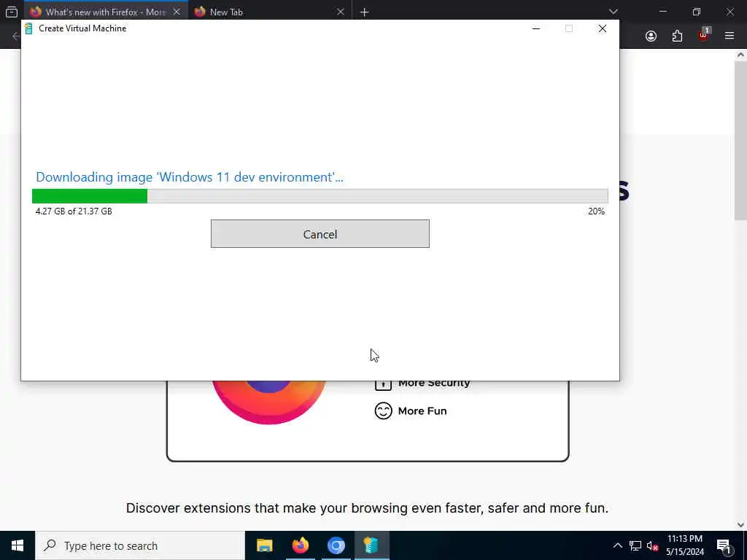The width and height of the screenshot is (747, 560).
Task: Focus the Type here to search box
Action: click(140, 545)
